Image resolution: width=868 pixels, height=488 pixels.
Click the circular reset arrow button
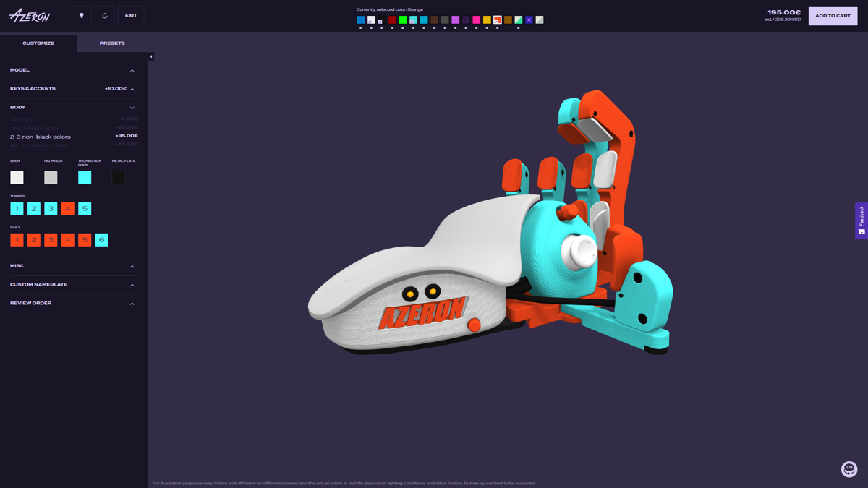pyautogui.click(x=105, y=15)
